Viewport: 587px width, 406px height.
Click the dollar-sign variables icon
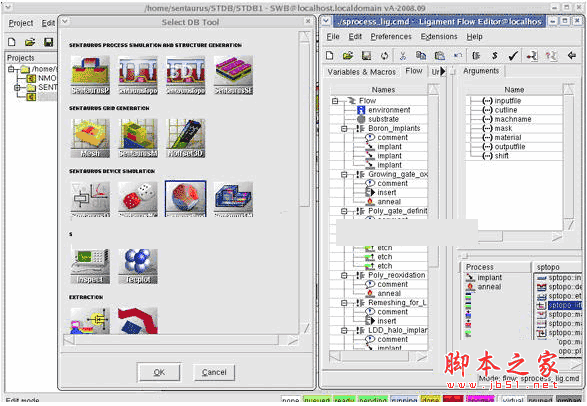pyautogui.click(x=495, y=56)
